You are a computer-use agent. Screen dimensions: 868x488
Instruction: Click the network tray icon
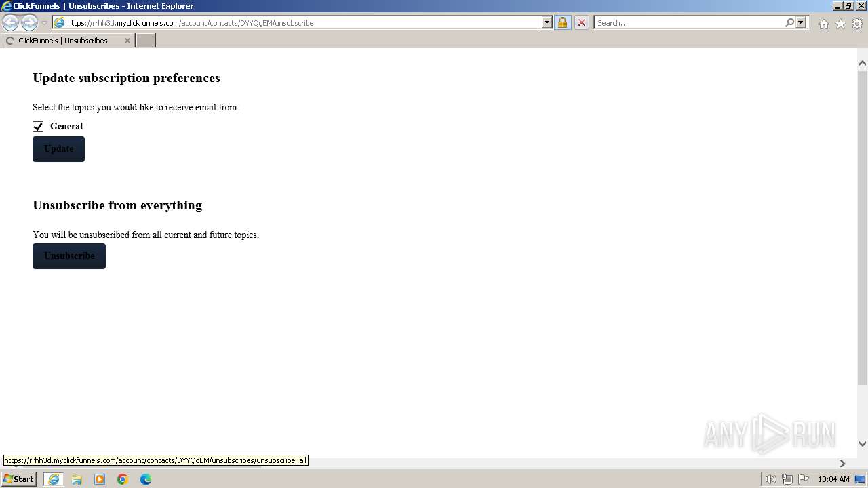787,479
